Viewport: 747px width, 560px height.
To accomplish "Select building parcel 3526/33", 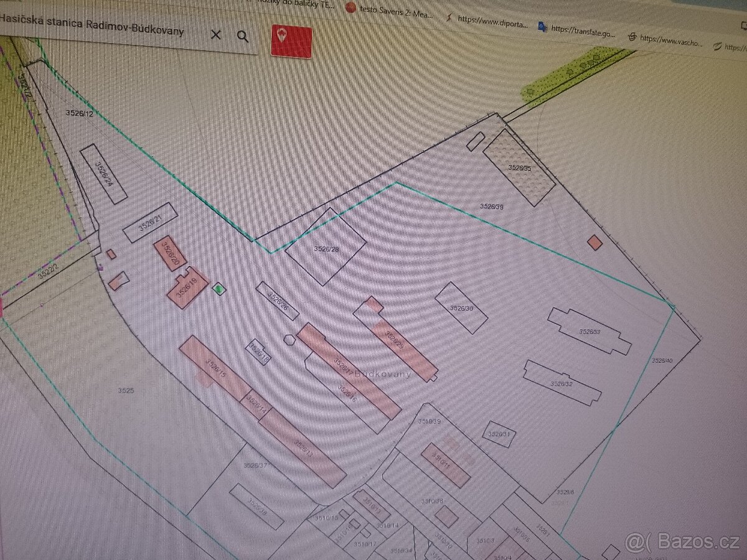I will point(588,331).
